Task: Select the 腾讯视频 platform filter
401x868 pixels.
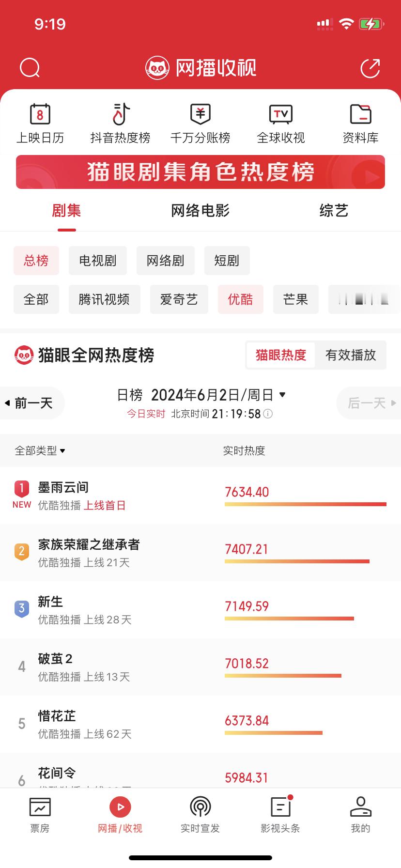Action: [104, 299]
